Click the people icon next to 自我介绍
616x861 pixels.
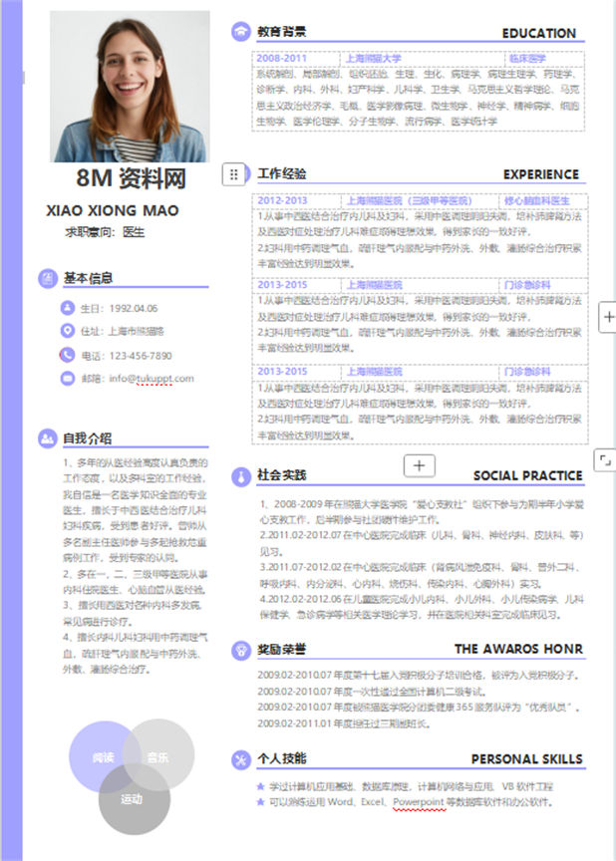pyautogui.click(x=48, y=438)
